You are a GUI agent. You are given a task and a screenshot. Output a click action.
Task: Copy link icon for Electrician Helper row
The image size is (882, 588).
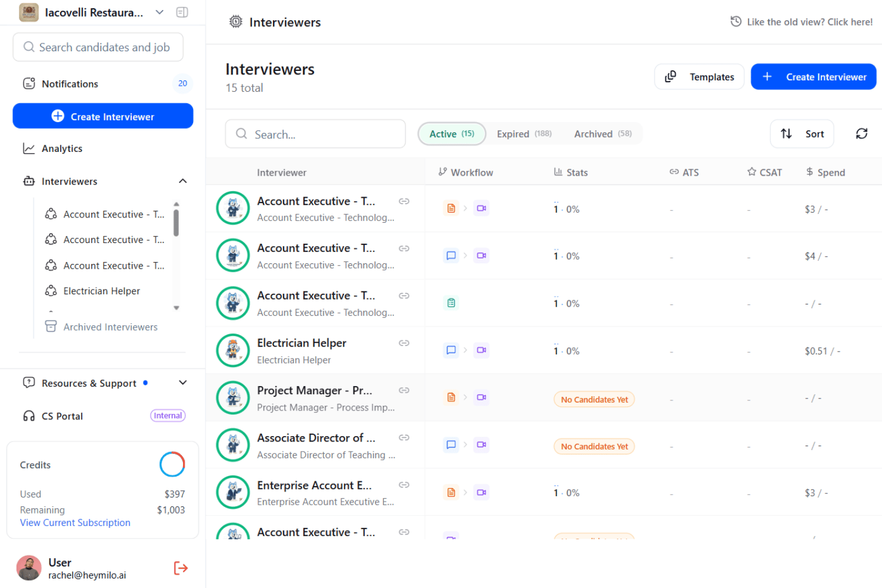click(x=404, y=343)
